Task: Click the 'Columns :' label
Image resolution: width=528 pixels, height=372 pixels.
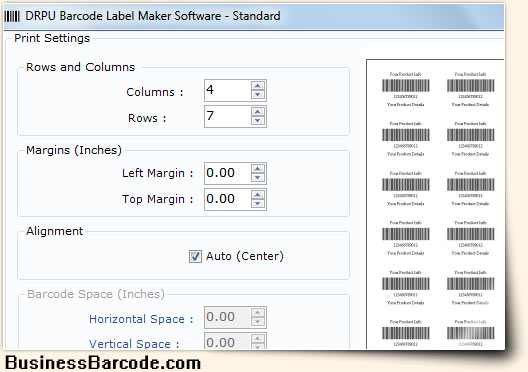Action: click(x=155, y=92)
